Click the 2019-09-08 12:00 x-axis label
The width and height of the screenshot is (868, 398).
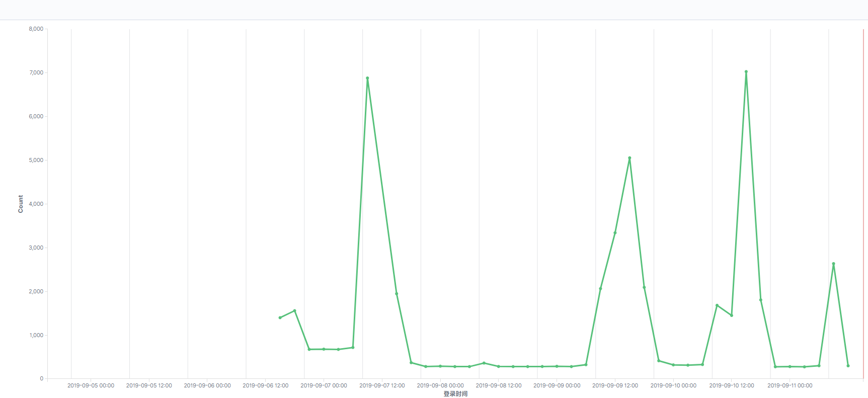(499, 385)
